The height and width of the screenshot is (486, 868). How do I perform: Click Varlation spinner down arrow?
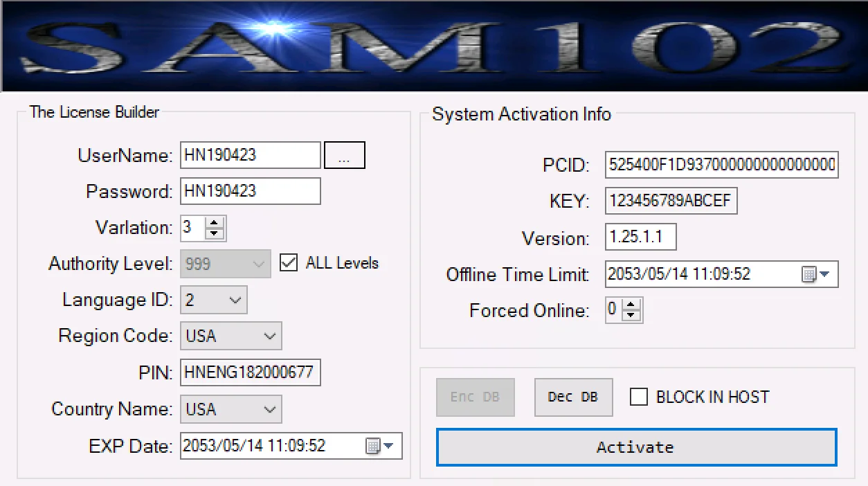[x=215, y=233]
